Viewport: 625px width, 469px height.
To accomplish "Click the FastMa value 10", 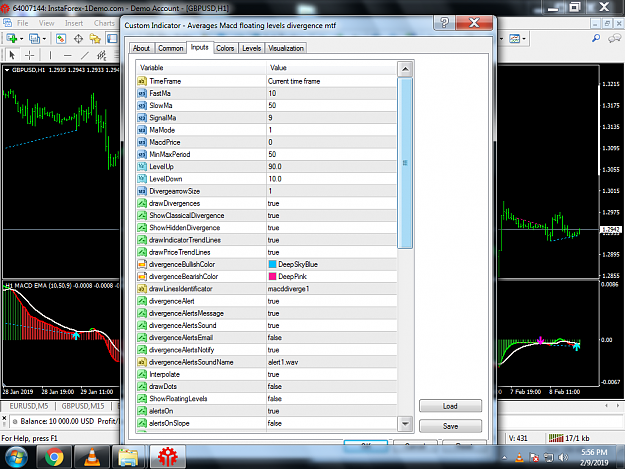I will pos(331,93).
